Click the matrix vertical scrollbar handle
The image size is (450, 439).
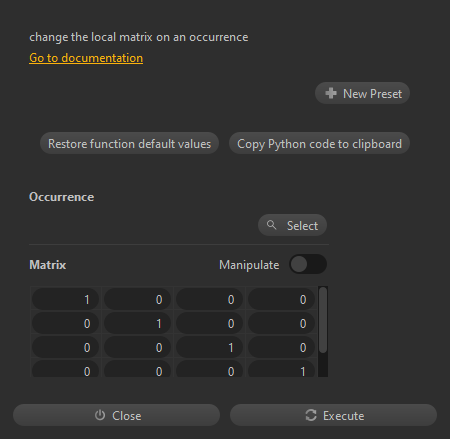[323, 320]
